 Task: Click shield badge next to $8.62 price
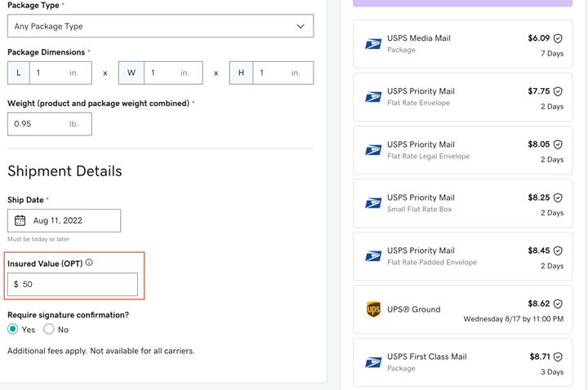558,304
